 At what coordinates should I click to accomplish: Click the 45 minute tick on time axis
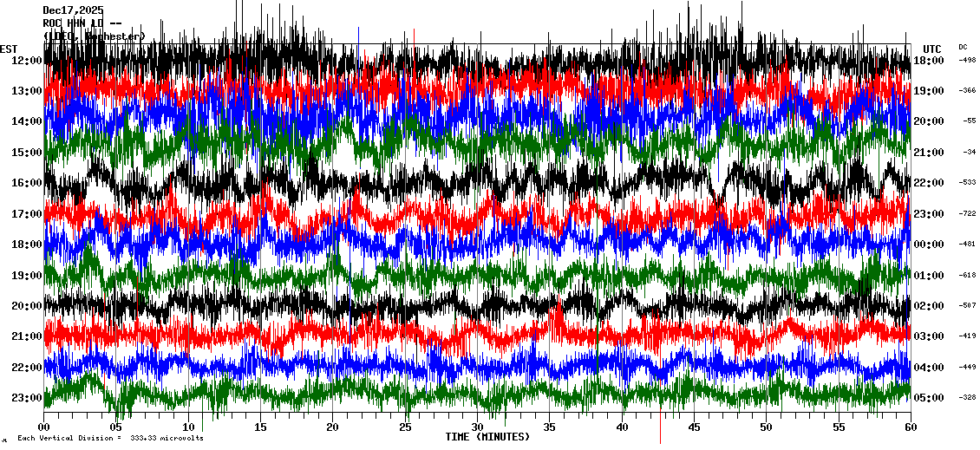point(694,427)
